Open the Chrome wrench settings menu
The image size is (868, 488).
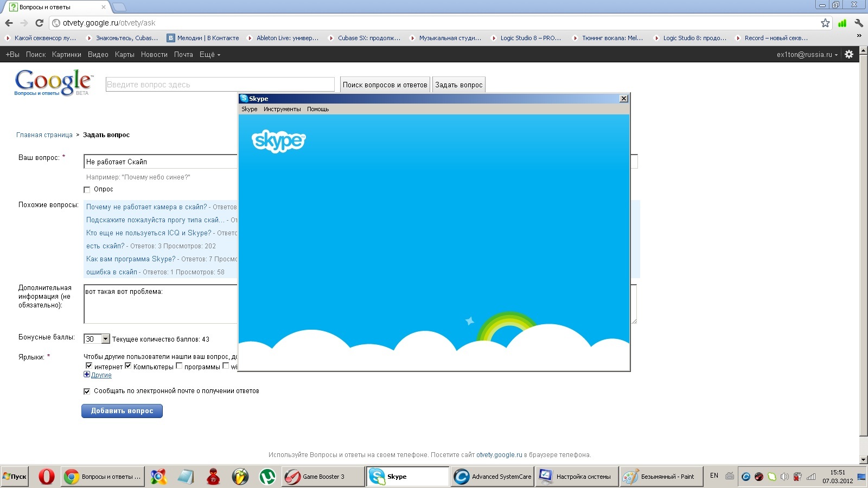tap(859, 23)
